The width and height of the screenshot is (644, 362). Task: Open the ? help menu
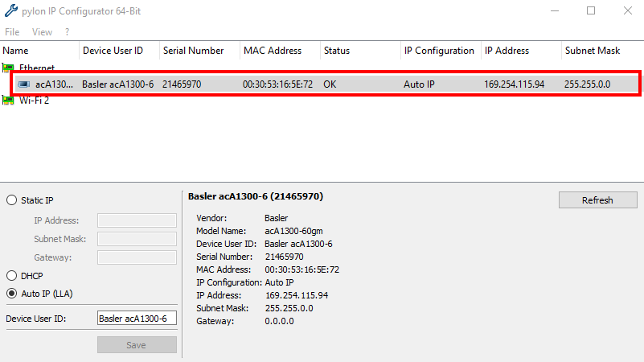pos(67,32)
